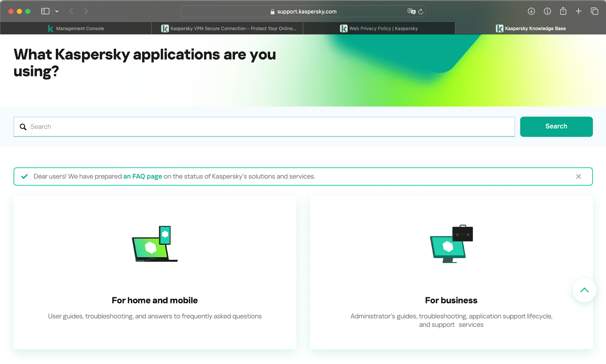Click the green Search button
This screenshot has height=364, width=606.
556,127
